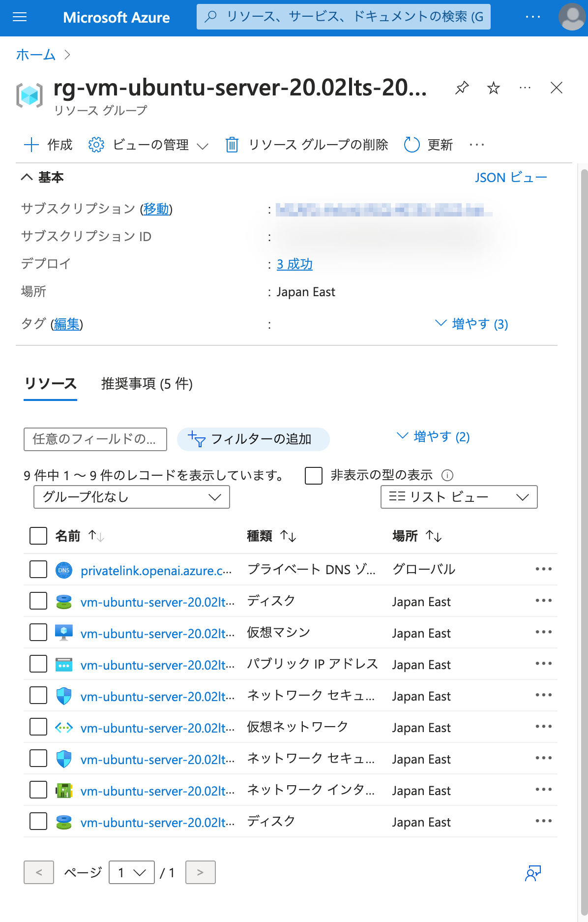Open 仮想マシン row options ellipsis
The height and width of the screenshot is (922, 588).
(x=544, y=632)
